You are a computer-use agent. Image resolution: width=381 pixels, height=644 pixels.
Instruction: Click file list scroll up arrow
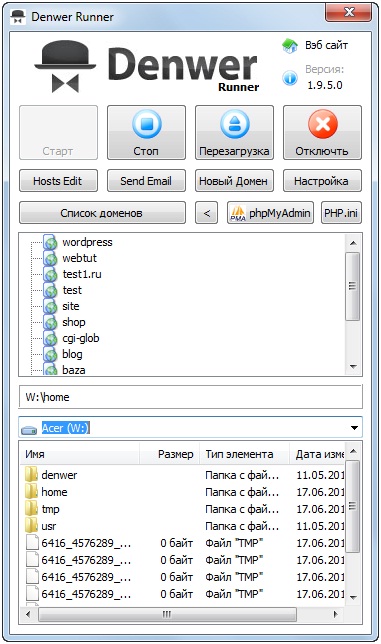click(353, 451)
